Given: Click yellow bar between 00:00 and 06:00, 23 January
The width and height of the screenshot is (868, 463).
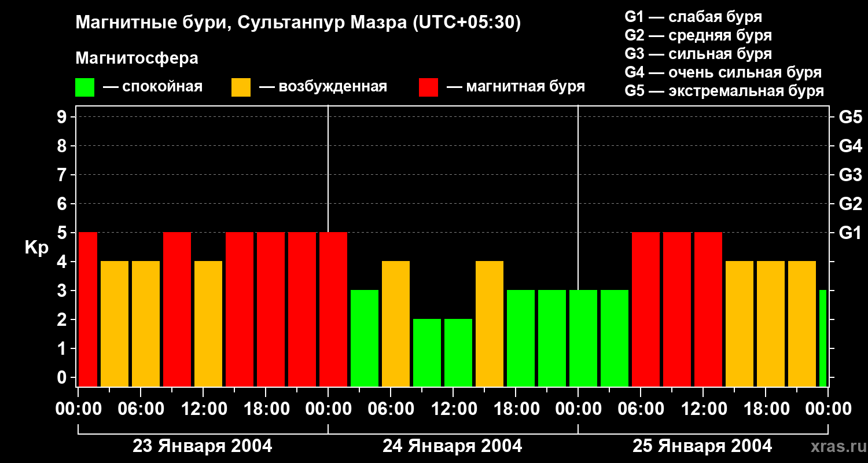Looking at the screenshot, I should (x=115, y=324).
